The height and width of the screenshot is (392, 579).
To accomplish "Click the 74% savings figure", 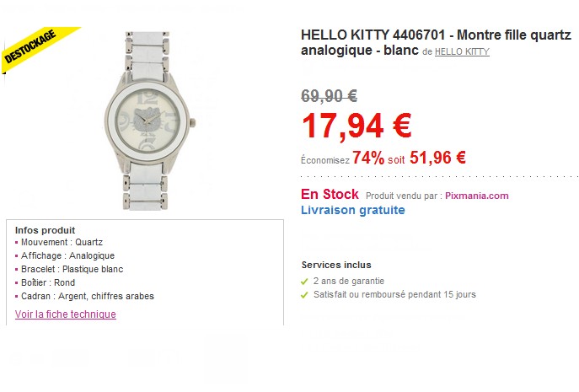I will (368, 158).
